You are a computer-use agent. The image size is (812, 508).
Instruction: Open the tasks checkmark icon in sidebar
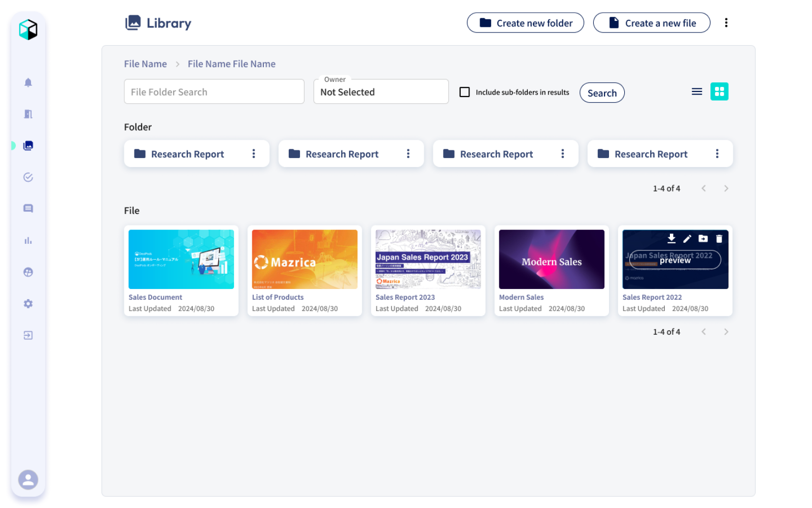28,177
